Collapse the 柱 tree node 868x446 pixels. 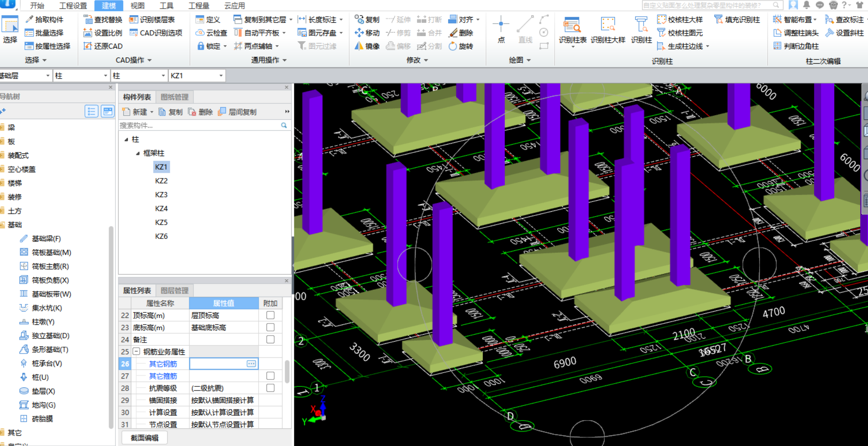click(127, 139)
